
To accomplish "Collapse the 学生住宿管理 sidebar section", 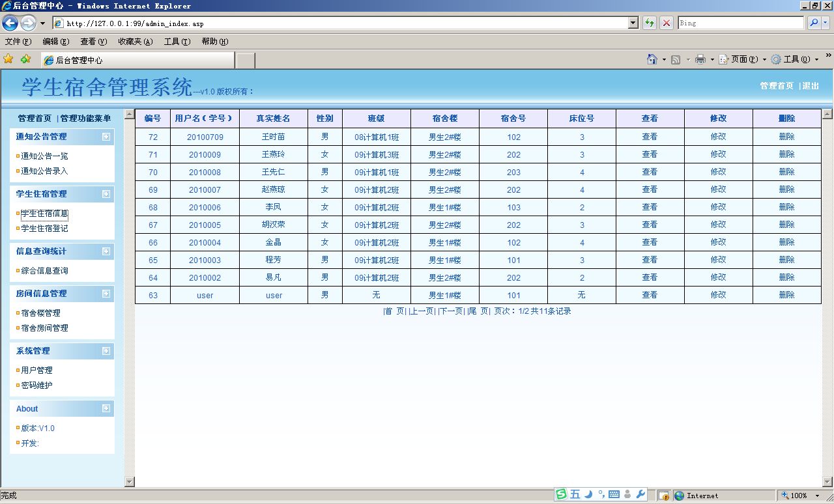I will click(x=106, y=194).
